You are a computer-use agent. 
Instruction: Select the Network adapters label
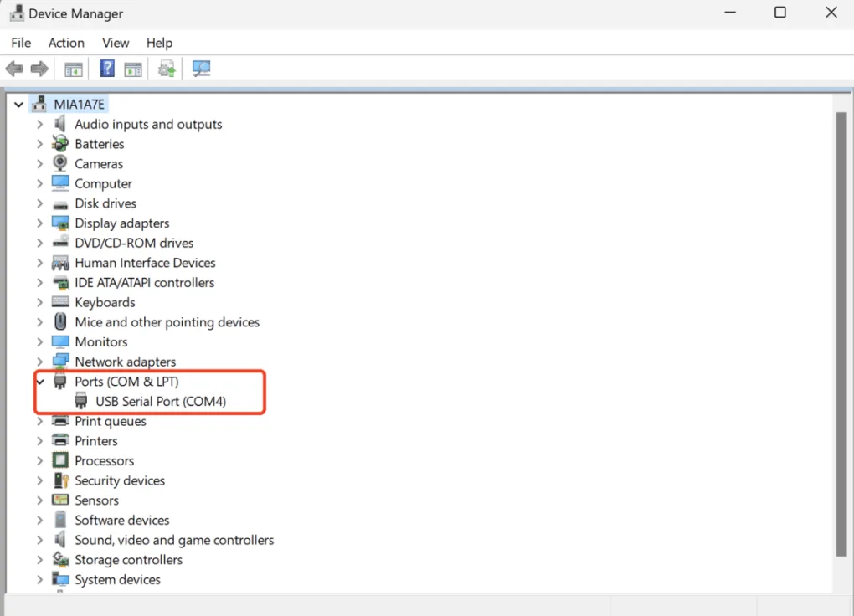[126, 362]
